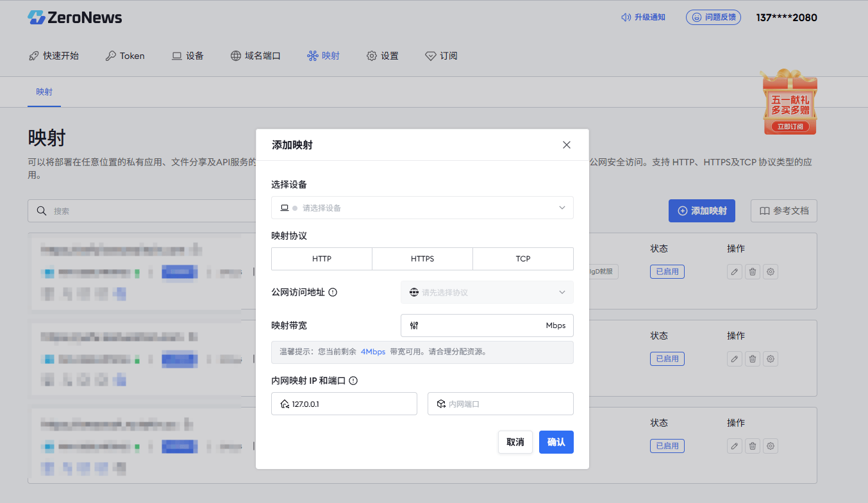Close the 添加映射 dialog
The image size is (868, 503).
[x=567, y=145]
